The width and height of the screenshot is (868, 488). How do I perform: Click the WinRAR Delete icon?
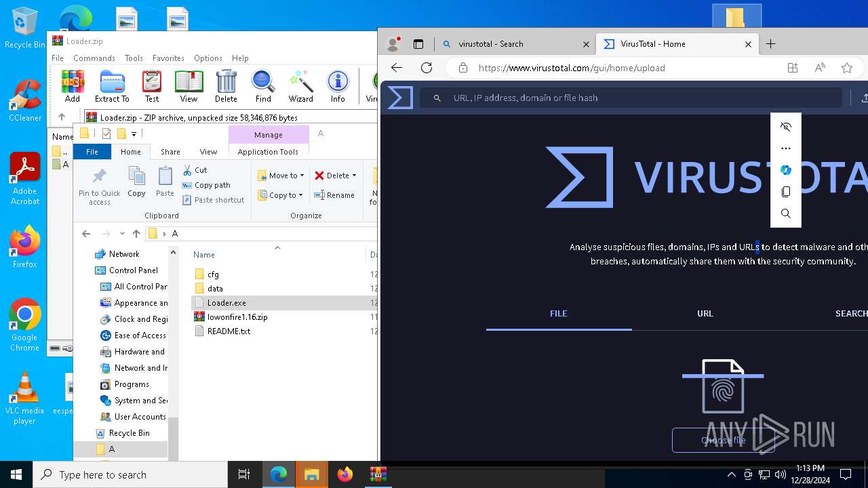226,86
